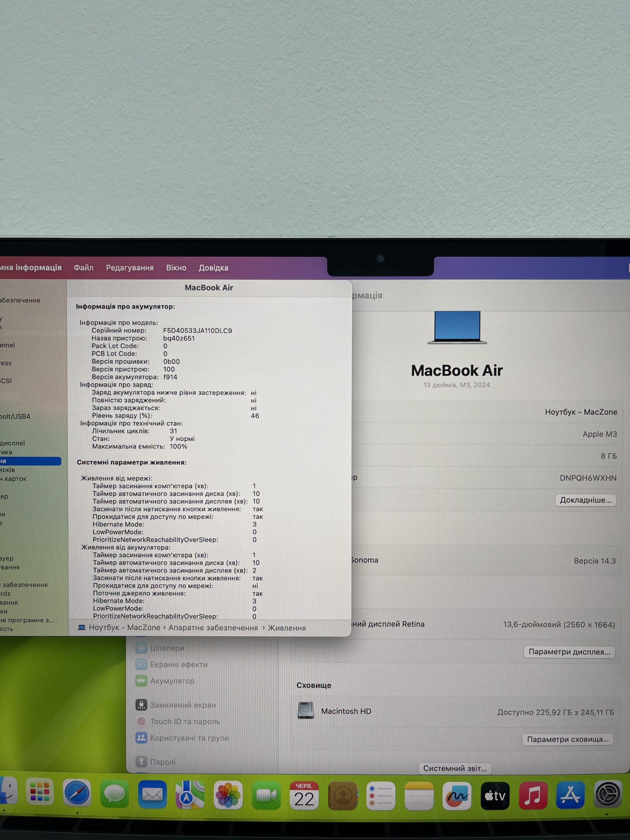The image size is (630, 840).
Task: Select Ноутбук - MacZone in the breadcrumb
Action: point(125,627)
